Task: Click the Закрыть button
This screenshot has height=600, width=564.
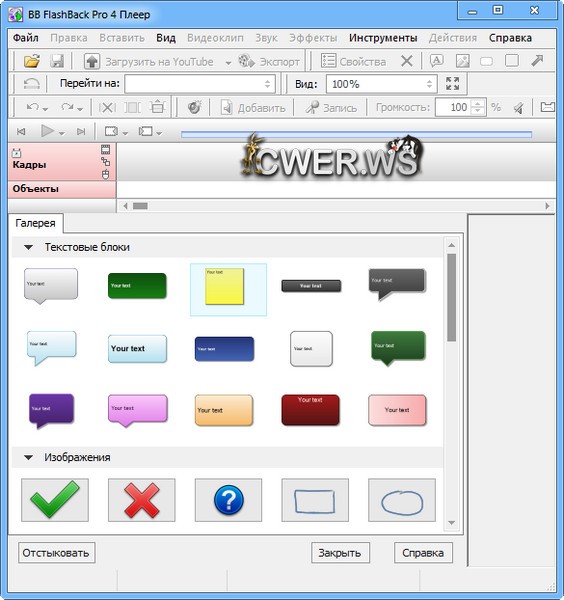Action: [340, 553]
